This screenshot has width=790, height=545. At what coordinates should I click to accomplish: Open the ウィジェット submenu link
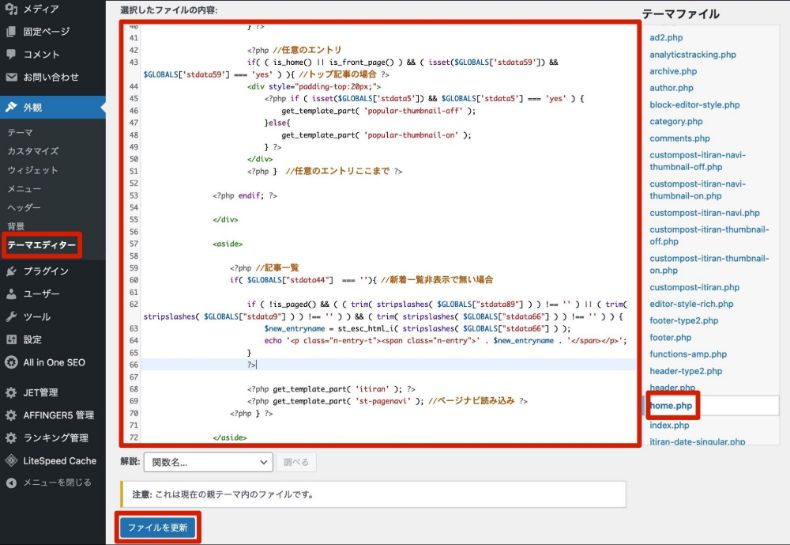point(33,170)
